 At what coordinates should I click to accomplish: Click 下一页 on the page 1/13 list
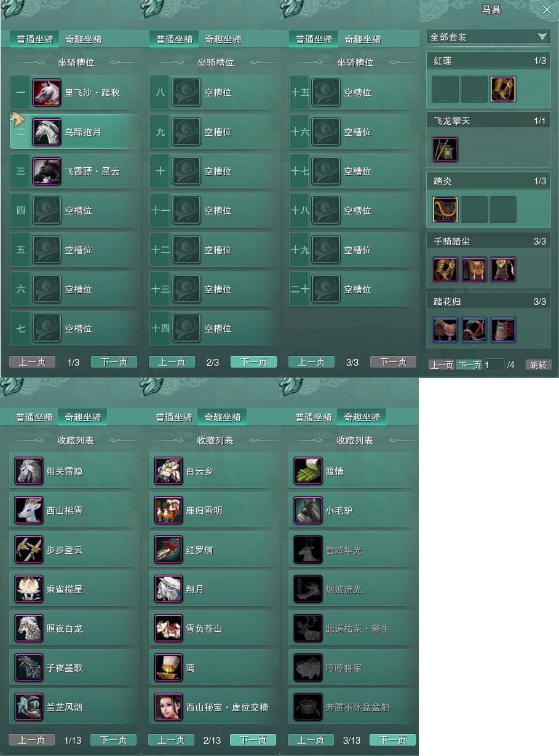113,740
